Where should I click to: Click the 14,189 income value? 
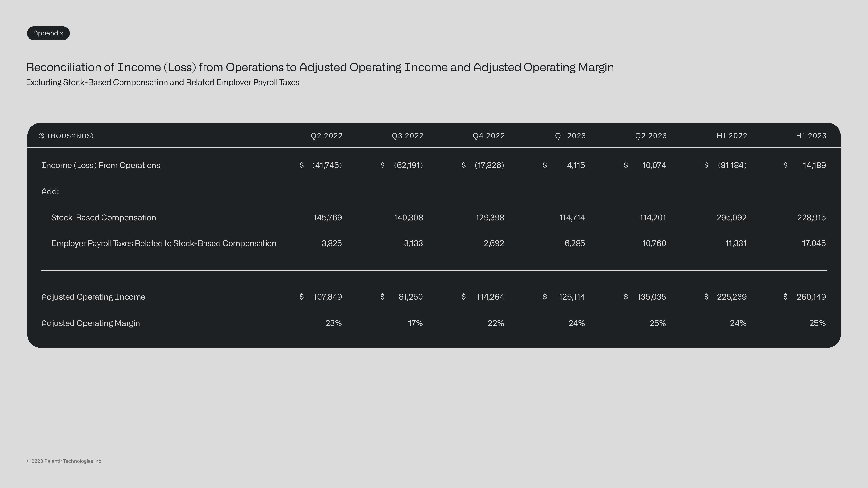(814, 165)
